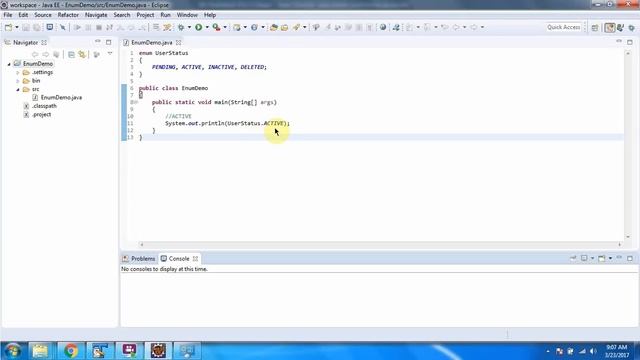Screen dimensions: 640x360
Task: Open the Display Selected Console dropdown arrow
Action: click(592, 258)
